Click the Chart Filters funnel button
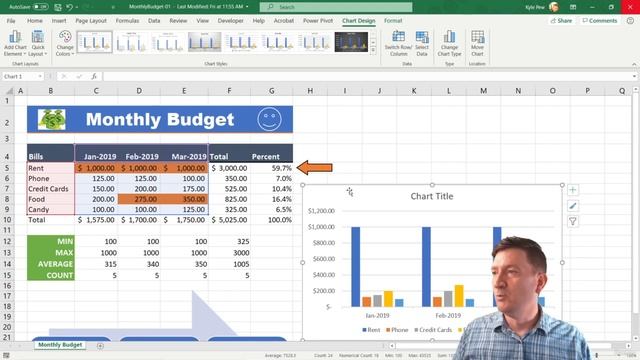Image resolution: width=640 pixels, height=360 pixels. pos(573,221)
